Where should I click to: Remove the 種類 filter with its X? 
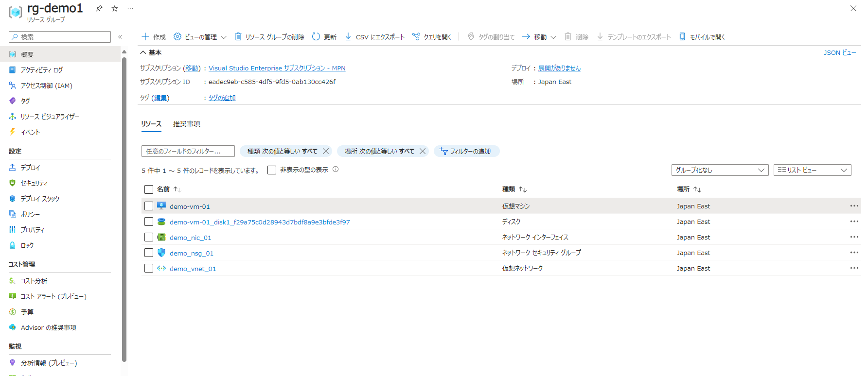pyautogui.click(x=326, y=151)
